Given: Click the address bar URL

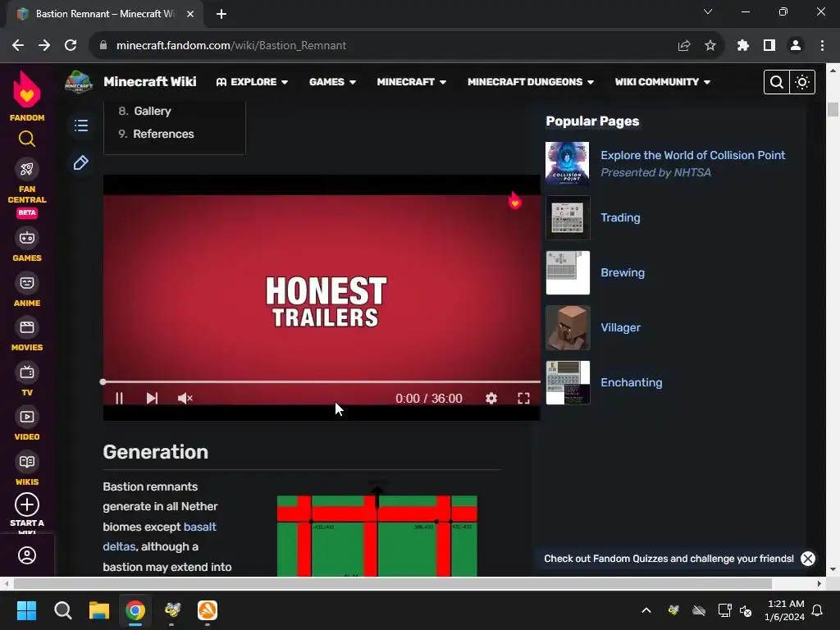Looking at the screenshot, I should click(231, 46).
